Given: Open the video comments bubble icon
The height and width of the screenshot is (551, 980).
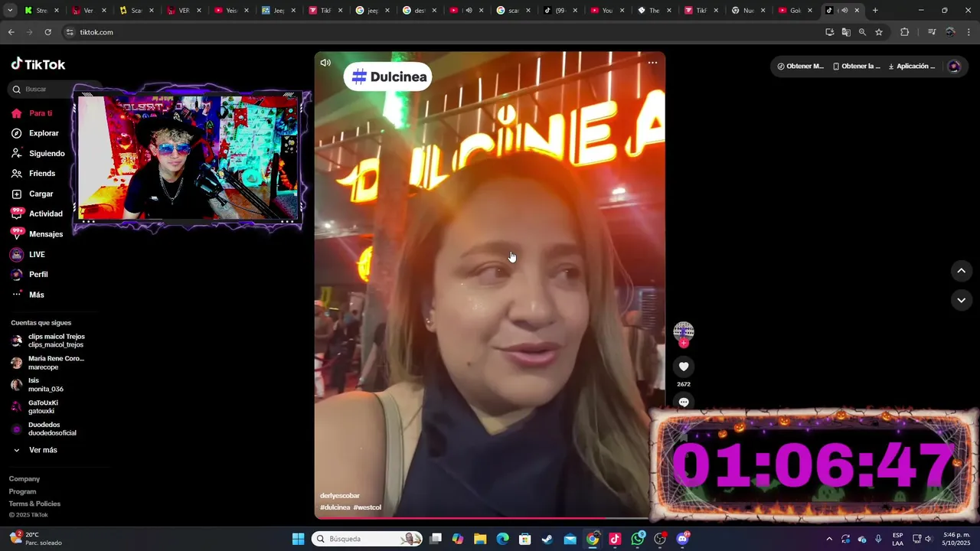Looking at the screenshot, I should tap(684, 402).
